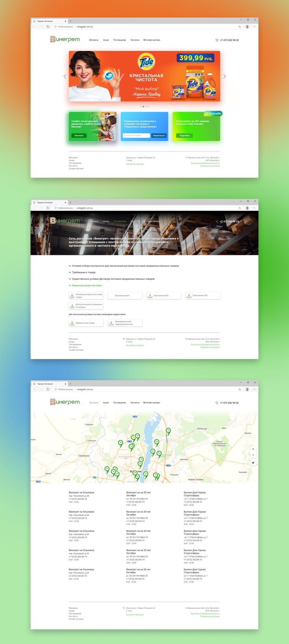Image resolution: width=289 pixels, height=644 pixels.
Task: Select Контакты in the stores map page navigation
Action: pos(135,403)
